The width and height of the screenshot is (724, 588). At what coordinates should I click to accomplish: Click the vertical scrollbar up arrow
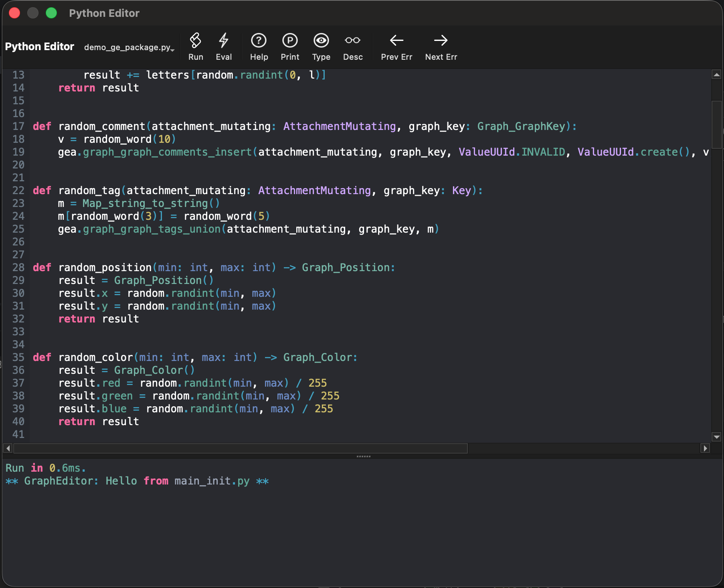(x=716, y=75)
